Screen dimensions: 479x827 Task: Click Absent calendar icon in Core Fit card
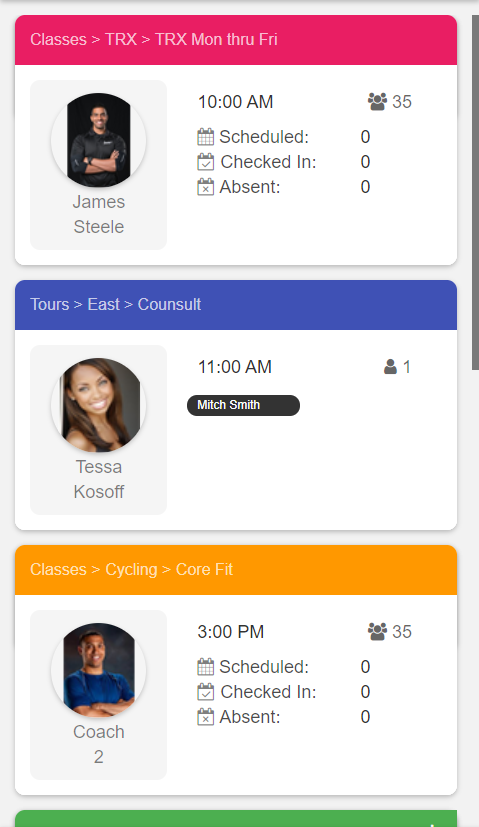[x=206, y=717]
